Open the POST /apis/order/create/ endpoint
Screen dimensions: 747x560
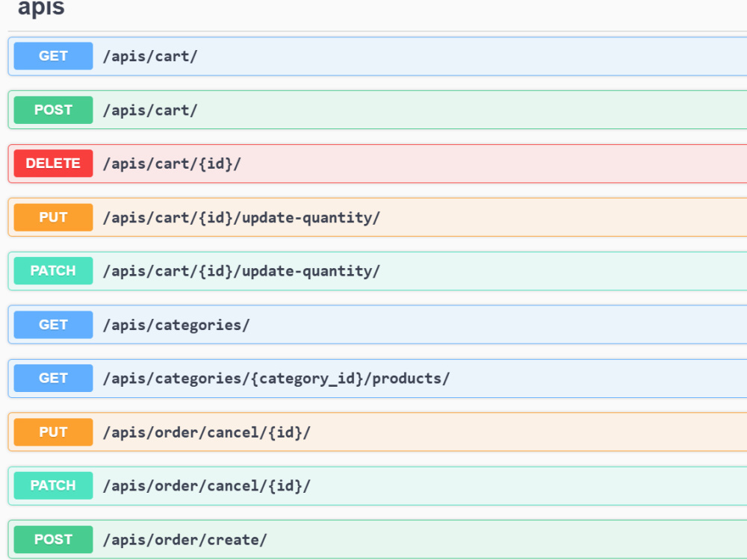377,540
